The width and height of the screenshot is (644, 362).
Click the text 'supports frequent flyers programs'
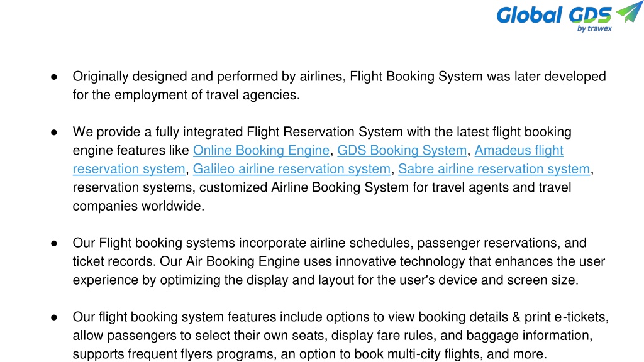pos(172,354)
